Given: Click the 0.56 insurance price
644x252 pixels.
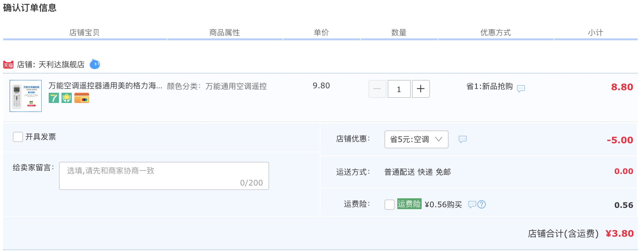Looking at the screenshot, I should pos(624,205).
